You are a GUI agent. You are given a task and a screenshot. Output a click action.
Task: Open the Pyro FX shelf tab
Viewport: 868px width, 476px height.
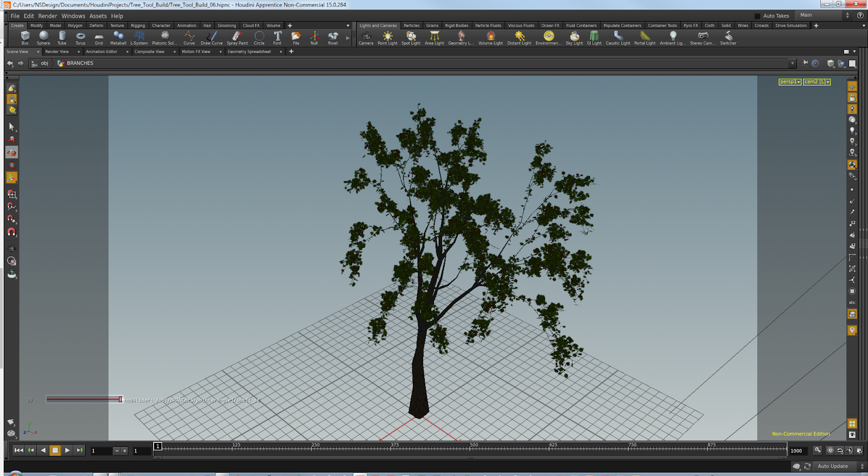click(x=691, y=25)
